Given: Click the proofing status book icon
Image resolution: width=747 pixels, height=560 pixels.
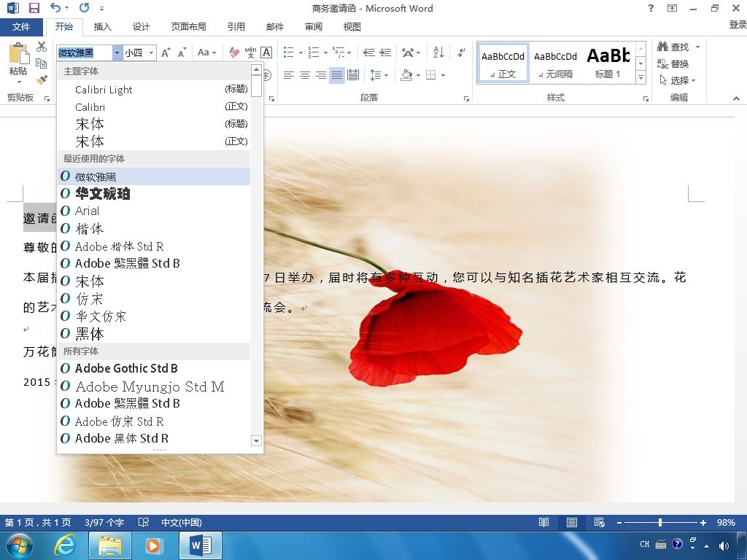Looking at the screenshot, I should [144, 522].
